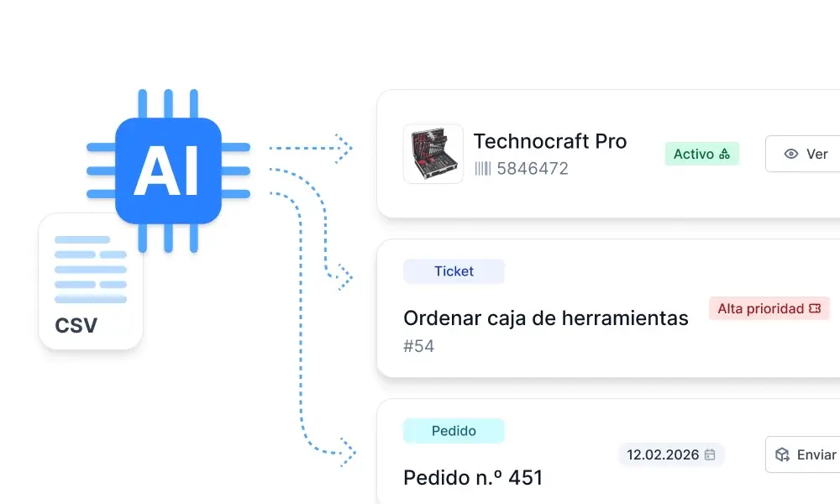Select the Activo status badge
The width and height of the screenshot is (840, 504).
tap(701, 154)
